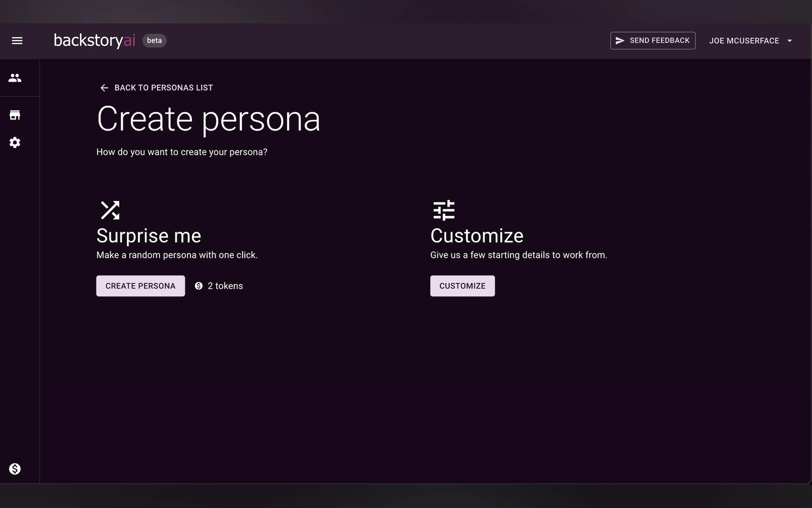The height and width of the screenshot is (508, 812).
Task: Click the Customize sliders icon
Action: pyautogui.click(x=444, y=210)
